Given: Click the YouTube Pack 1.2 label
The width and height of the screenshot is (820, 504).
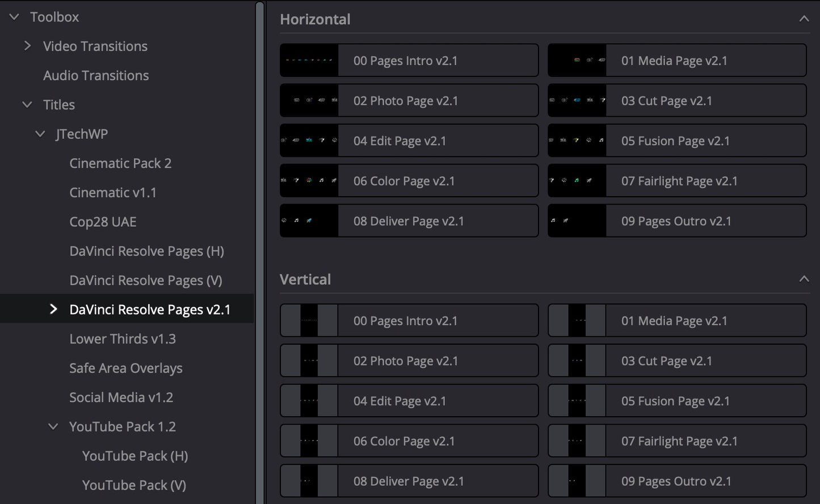Looking at the screenshot, I should coord(123,427).
